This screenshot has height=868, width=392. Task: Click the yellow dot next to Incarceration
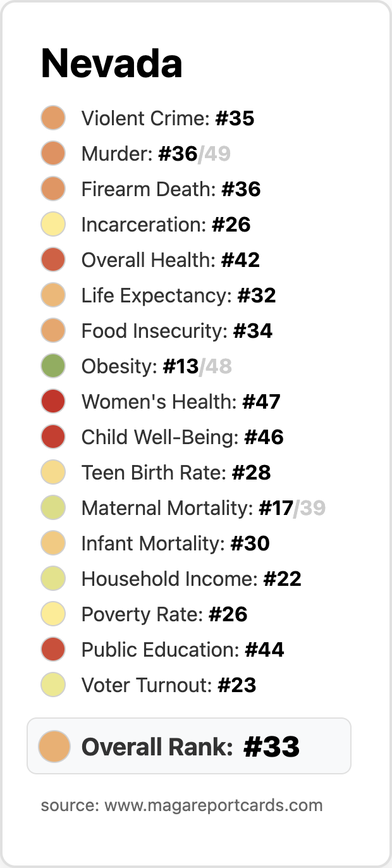pos(53,225)
